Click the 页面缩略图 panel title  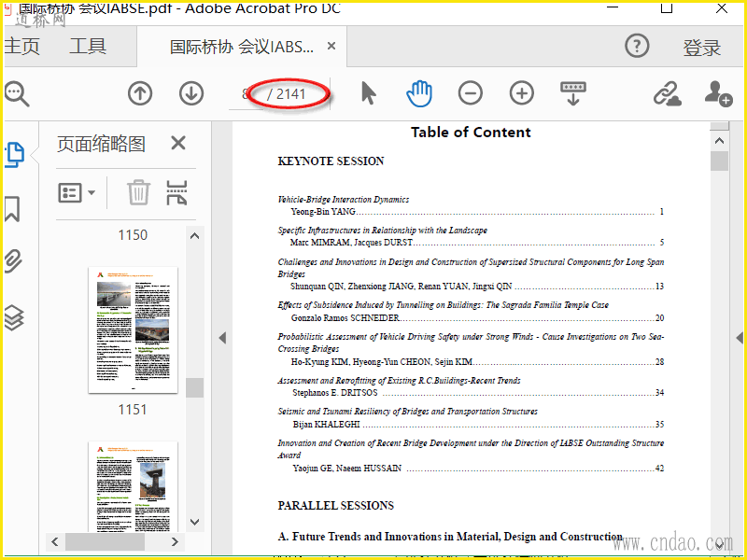pyautogui.click(x=101, y=144)
